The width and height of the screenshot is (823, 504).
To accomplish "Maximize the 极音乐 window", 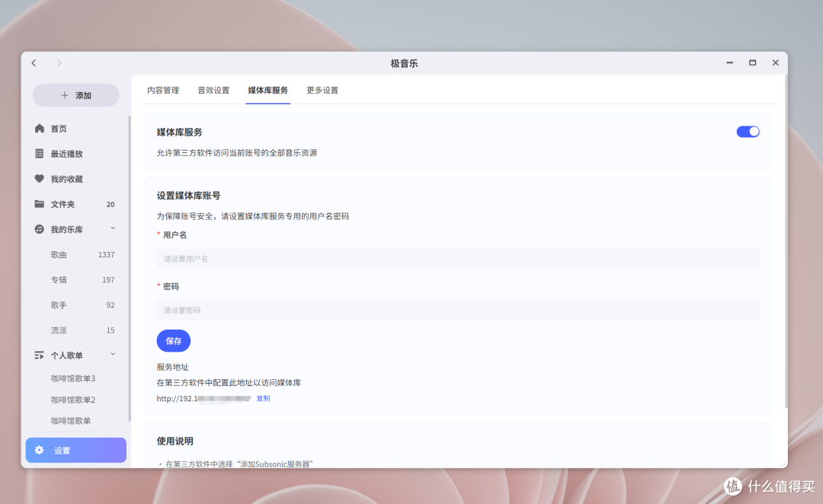I will click(x=753, y=62).
